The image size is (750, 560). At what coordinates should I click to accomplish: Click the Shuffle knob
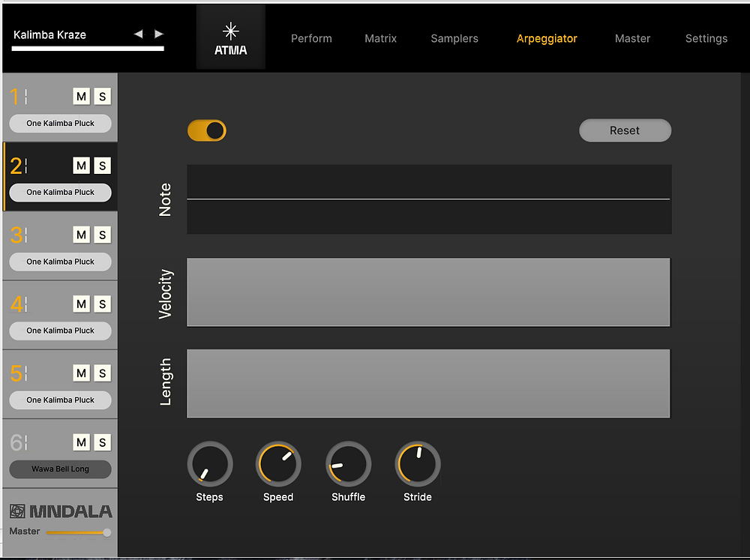click(349, 464)
